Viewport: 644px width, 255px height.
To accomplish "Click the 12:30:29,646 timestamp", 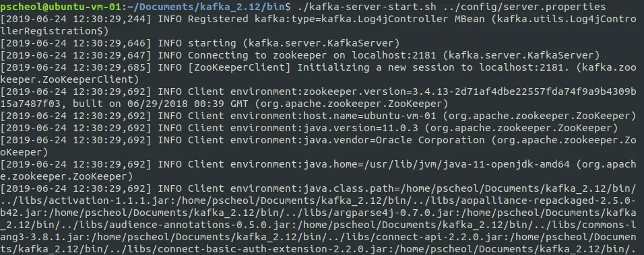I will pos(109,43).
